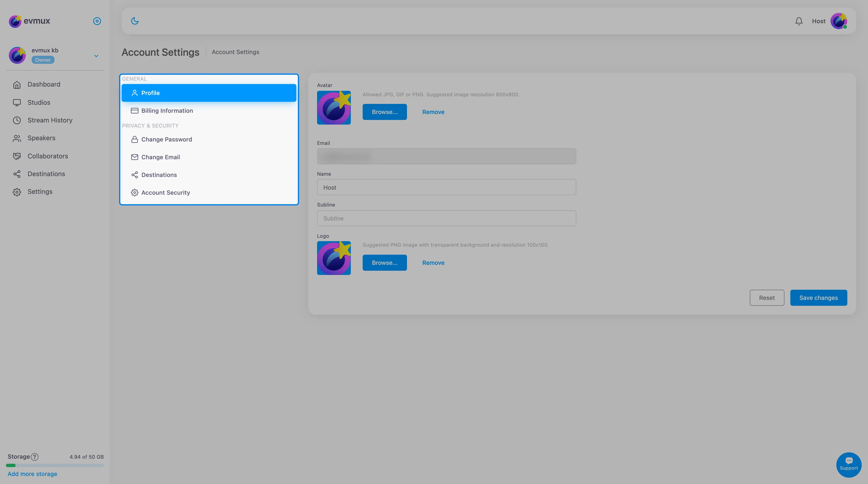The height and width of the screenshot is (484, 868).
Task: Open Change Password section
Action: click(209, 139)
